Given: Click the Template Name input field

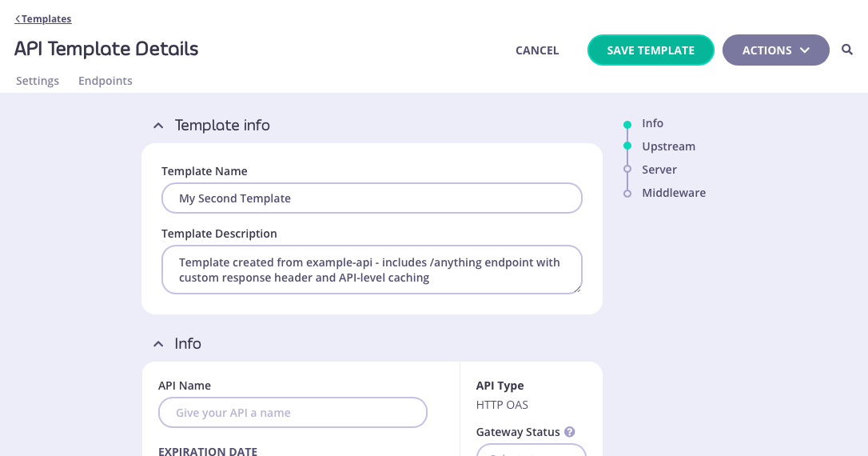Looking at the screenshot, I should click(372, 198).
